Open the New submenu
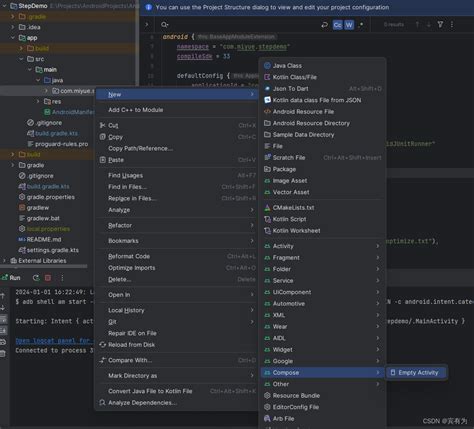474x429 pixels. pyautogui.click(x=177, y=94)
